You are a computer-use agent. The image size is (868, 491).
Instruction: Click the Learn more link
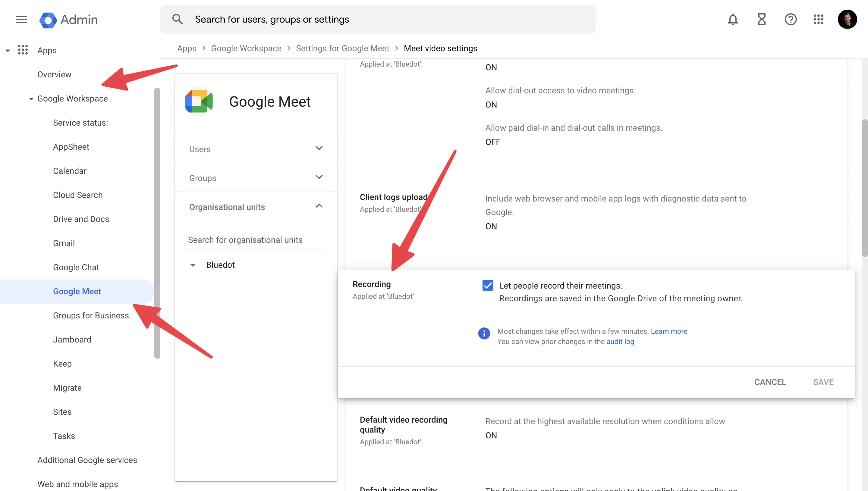tap(668, 331)
